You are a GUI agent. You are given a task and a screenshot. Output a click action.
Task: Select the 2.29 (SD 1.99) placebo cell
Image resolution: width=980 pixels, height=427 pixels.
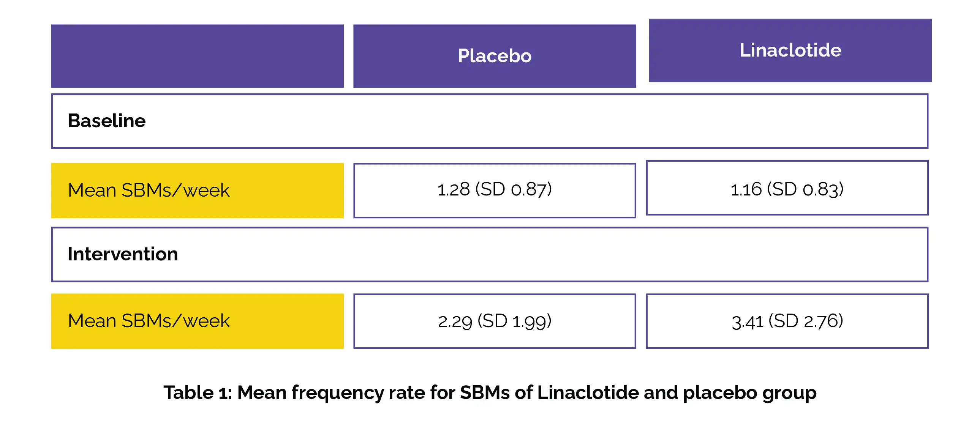(494, 321)
